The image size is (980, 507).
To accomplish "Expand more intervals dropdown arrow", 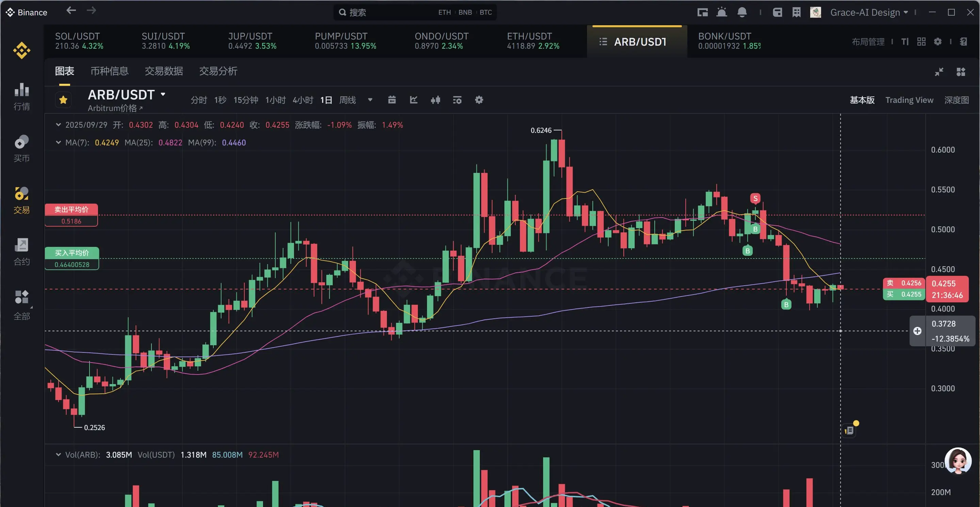I will pos(370,100).
